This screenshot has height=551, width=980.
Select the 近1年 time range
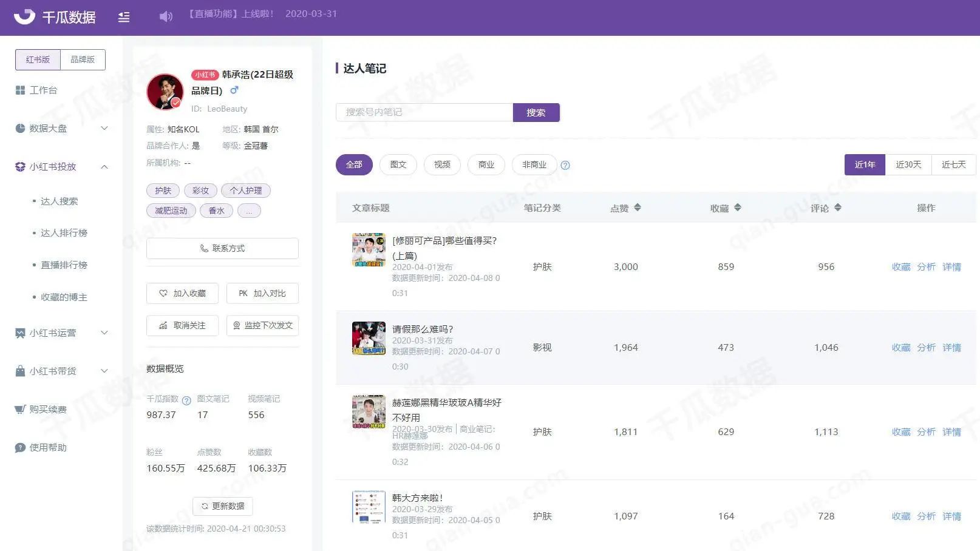tap(865, 164)
